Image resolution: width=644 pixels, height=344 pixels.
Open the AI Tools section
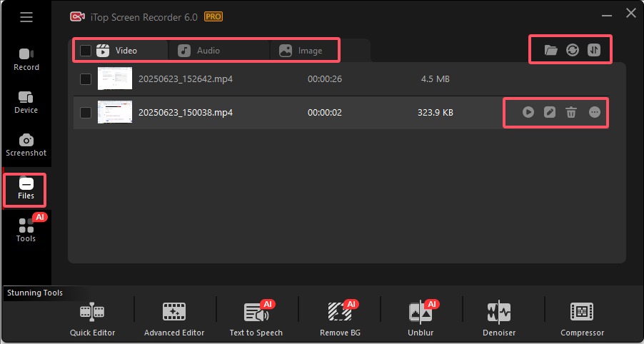(26, 231)
